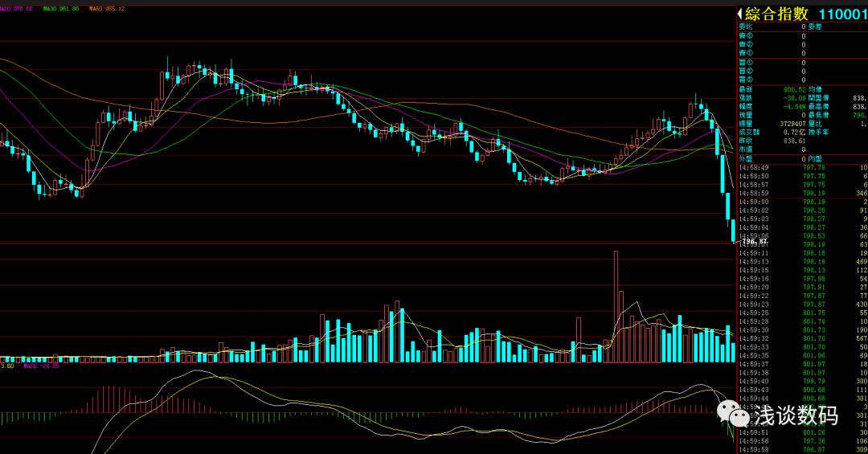The image size is (868, 454).
Task: Select the 14:59:11 tick row
Action: pyautogui.click(x=803, y=253)
